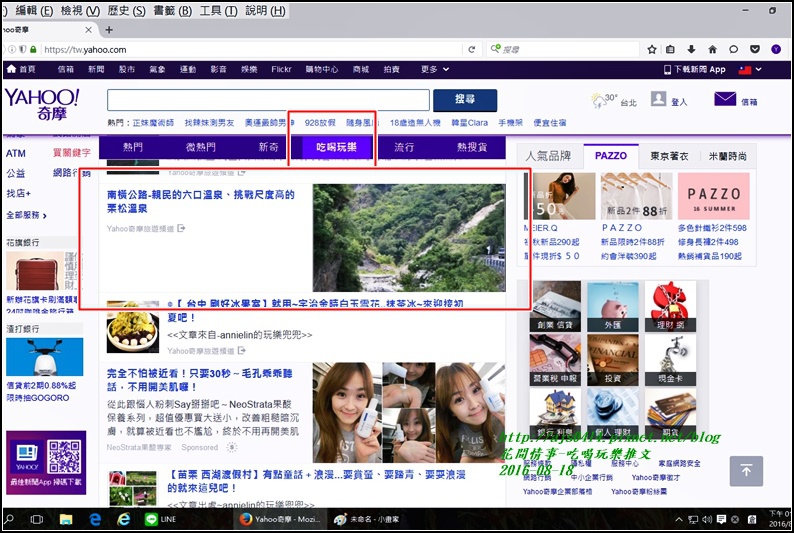Open a new tab with plus button
This screenshot has height=533, width=794.
tap(108, 30)
